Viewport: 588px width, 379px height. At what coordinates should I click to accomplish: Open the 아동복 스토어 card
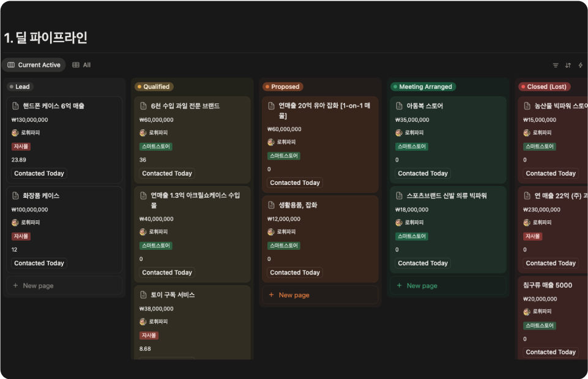click(x=448, y=140)
